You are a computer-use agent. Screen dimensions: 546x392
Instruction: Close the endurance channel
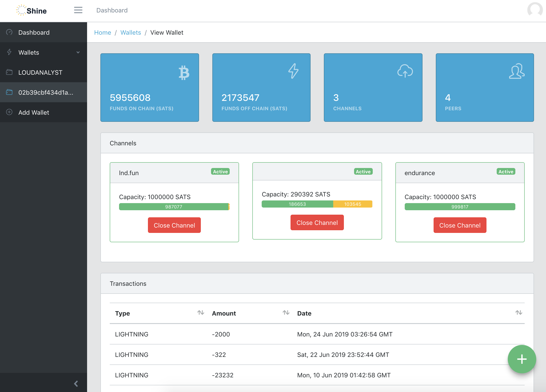click(460, 225)
